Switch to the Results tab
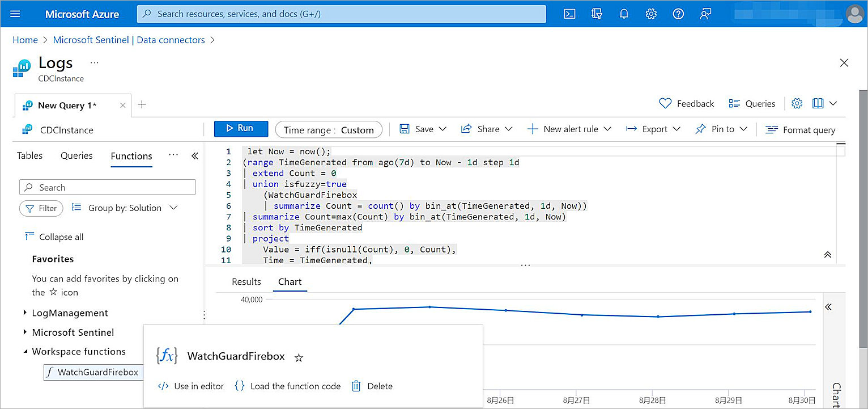868x409 pixels. click(x=246, y=281)
